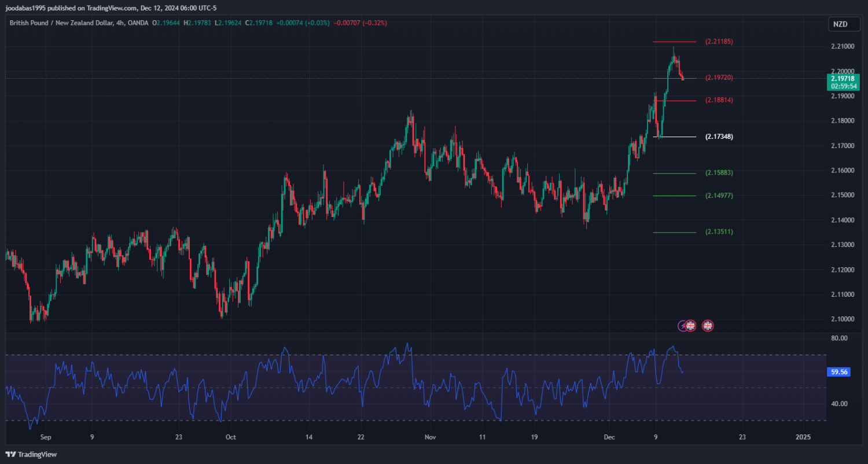The width and height of the screenshot is (868, 464).
Task: Open the rightmost UK flag economic event
Action: coord(707,326)
